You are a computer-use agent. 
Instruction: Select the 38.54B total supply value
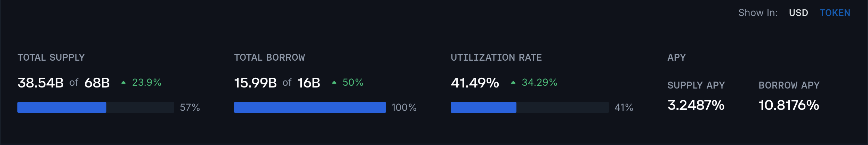pyautogui.click(x=41, y=83)
